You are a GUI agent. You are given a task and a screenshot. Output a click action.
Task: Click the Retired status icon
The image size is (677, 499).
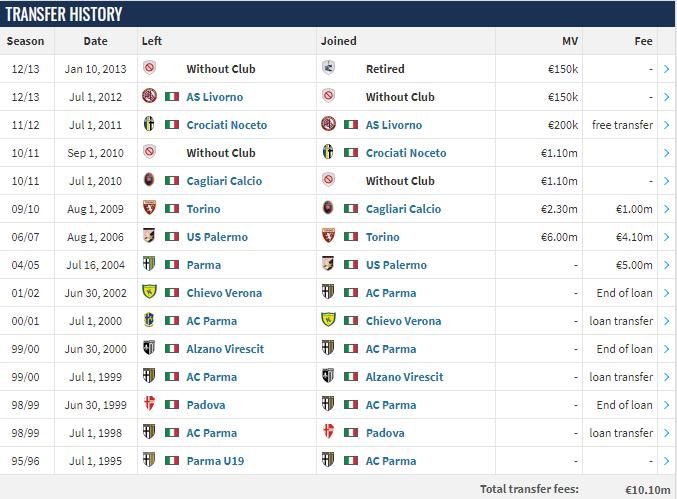pos(328,69)
